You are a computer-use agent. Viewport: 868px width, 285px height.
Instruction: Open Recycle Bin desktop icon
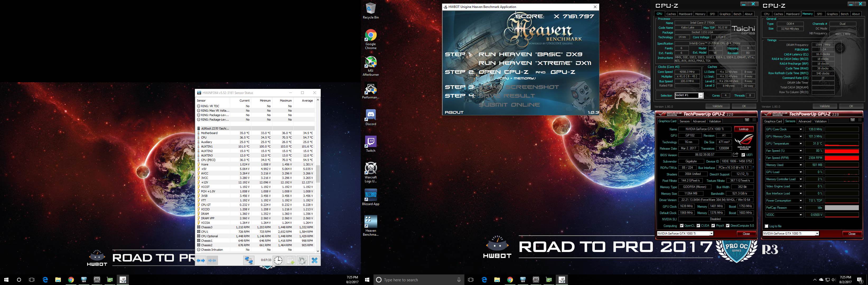tap(371, 11)
